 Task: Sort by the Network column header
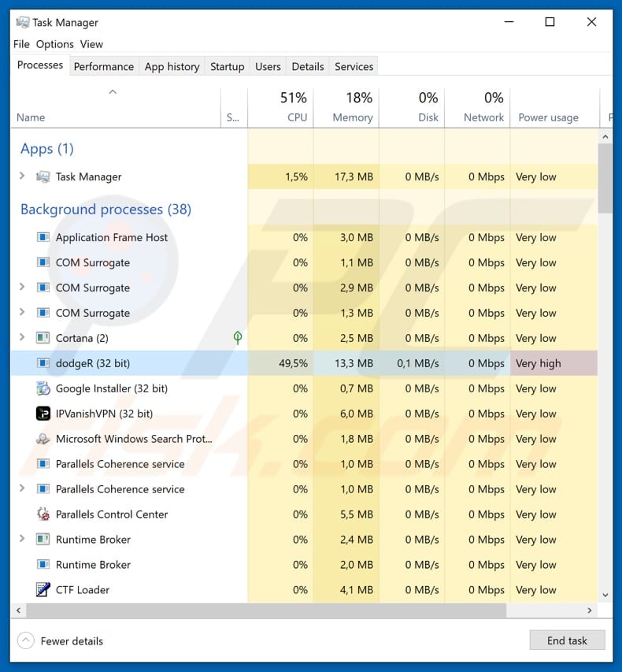pyautogui.click(x=477, y=108)
